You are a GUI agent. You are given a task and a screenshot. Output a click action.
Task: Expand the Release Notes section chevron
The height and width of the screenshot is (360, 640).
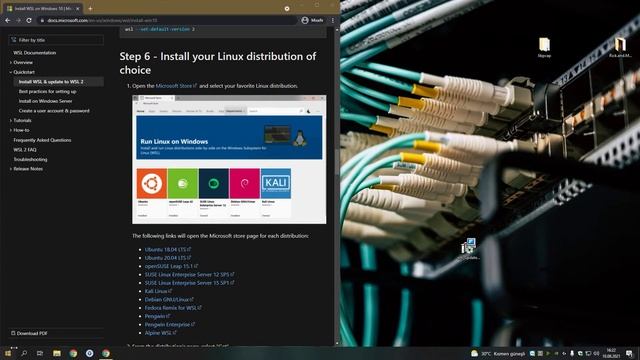point(11,169)
